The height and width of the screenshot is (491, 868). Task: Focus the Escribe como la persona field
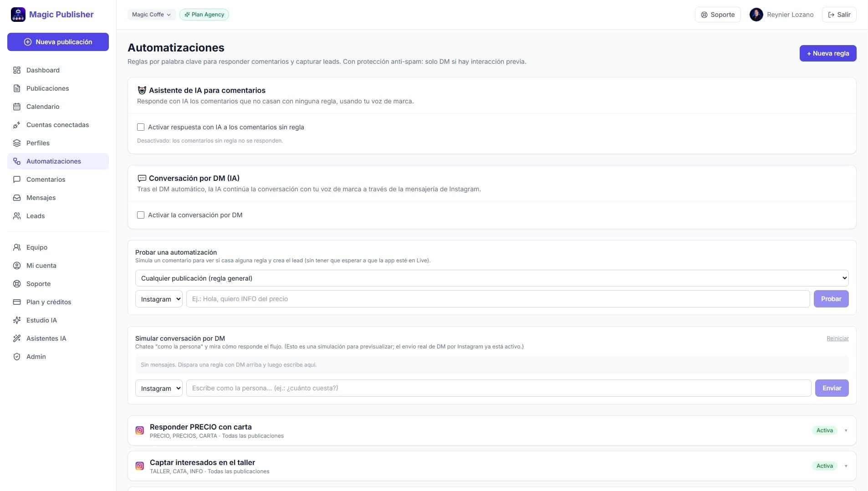[499, 388]
